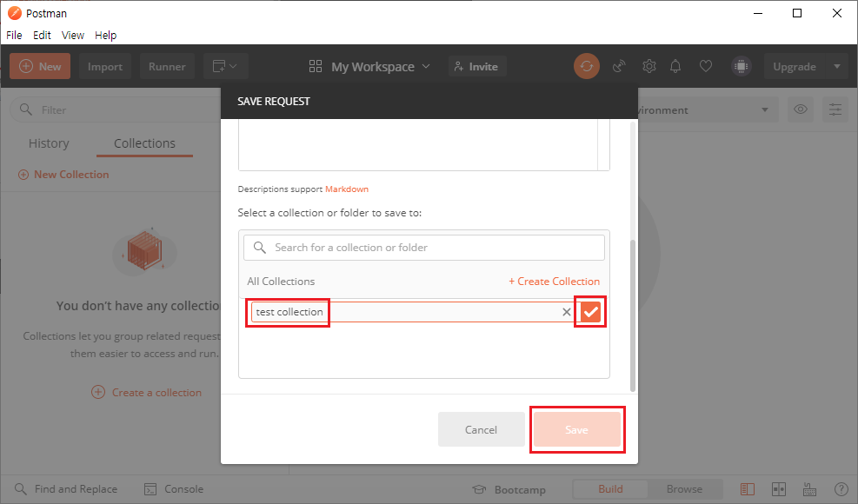
Task: Open the Help menu
Action: tap(105, 35)
